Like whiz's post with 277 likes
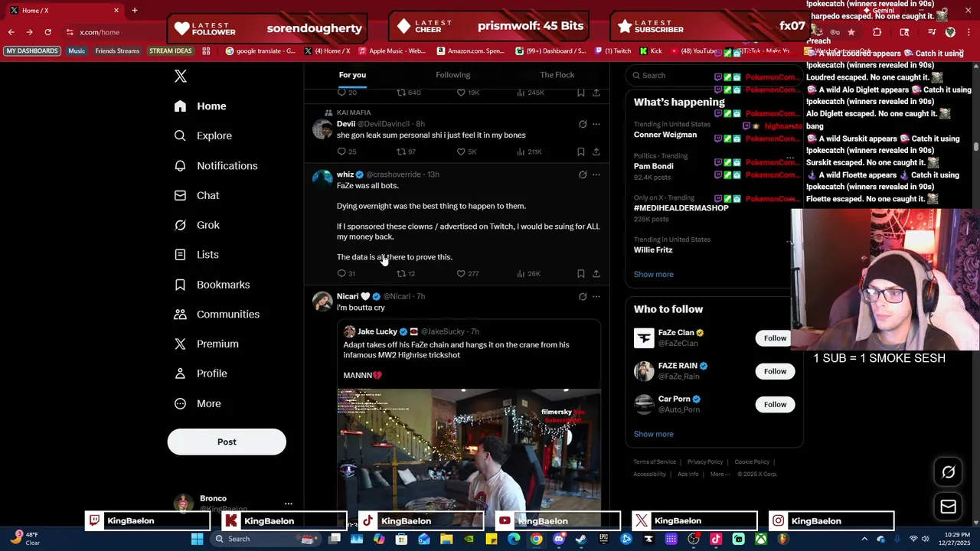The height and width of the screenshot is (551, 980). coord(467,273)
